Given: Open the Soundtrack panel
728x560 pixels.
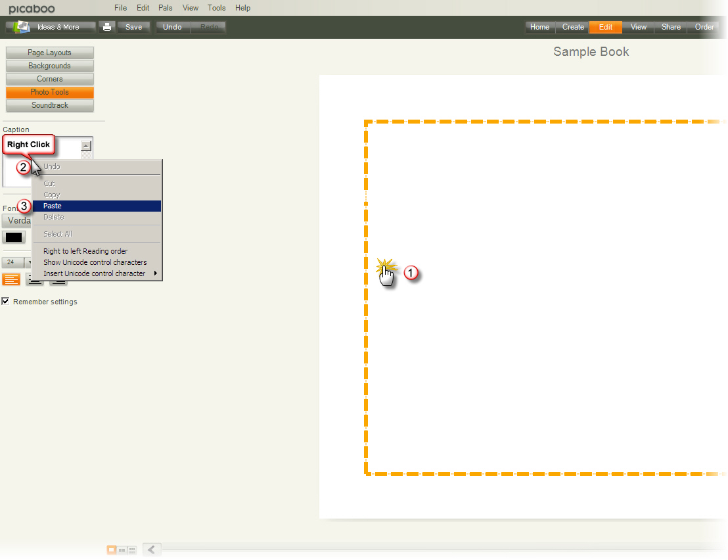Looking at the screenshot, I should [50, 105].
